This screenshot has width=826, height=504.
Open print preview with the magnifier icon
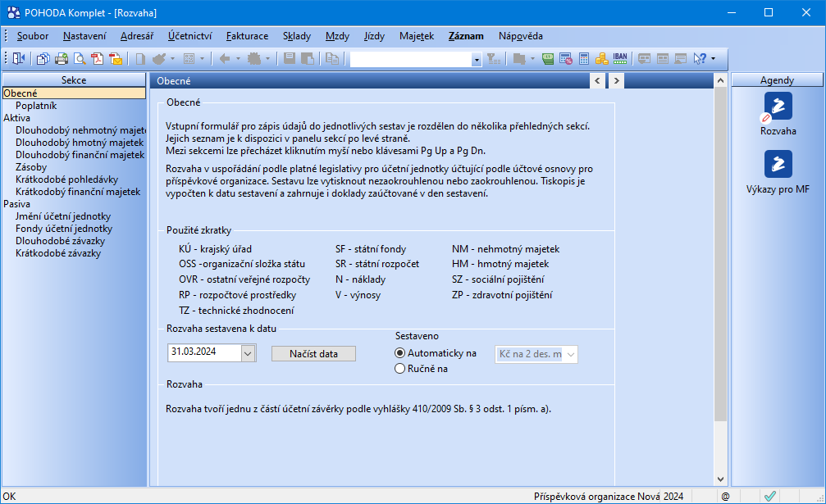pyautogui.click(x=80, y=59)
